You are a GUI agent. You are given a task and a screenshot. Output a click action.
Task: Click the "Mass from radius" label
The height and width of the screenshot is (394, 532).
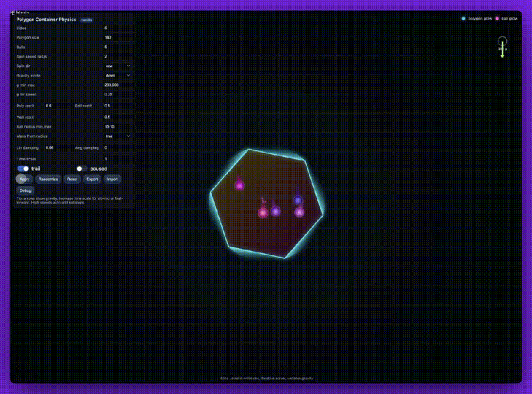click(32, 136)
